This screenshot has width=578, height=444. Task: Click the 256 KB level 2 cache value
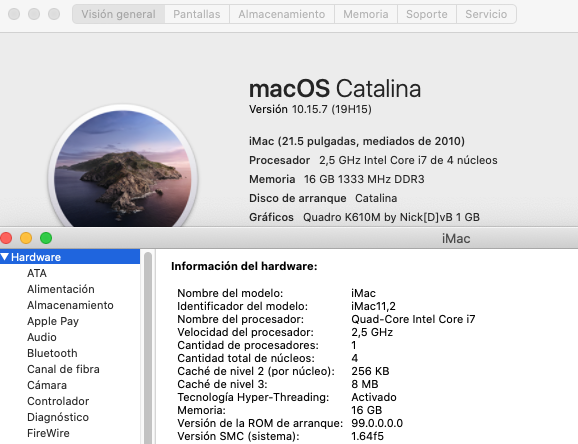(x=370, y=371)
